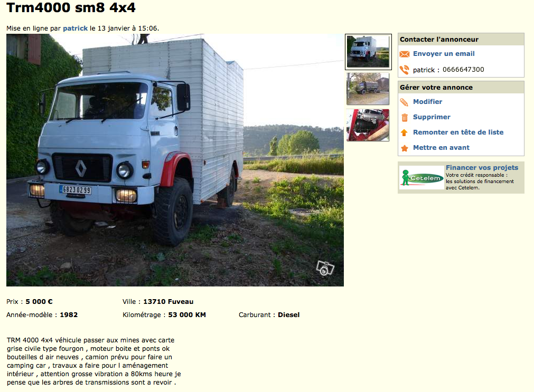Select third thumbnail showing red engine part
The height and width of the screenshot is (392, 534).
tap(368, 125)
